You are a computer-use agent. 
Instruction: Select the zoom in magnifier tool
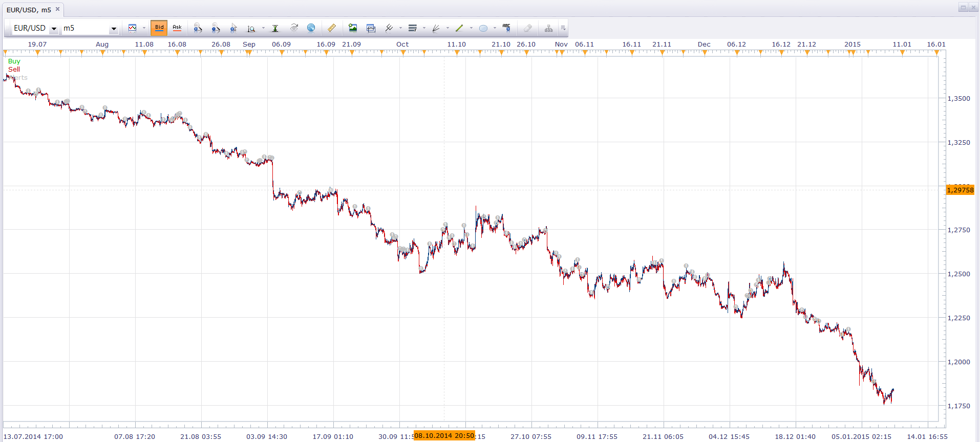coord(198,28)
